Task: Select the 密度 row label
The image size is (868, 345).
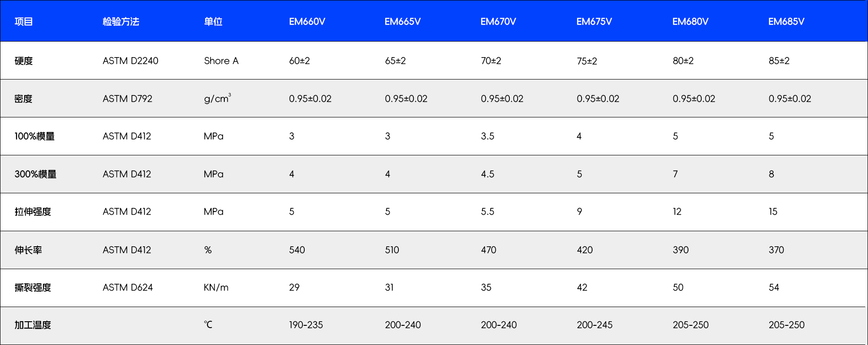Action: pyautogui.click(x=23, y=99)
